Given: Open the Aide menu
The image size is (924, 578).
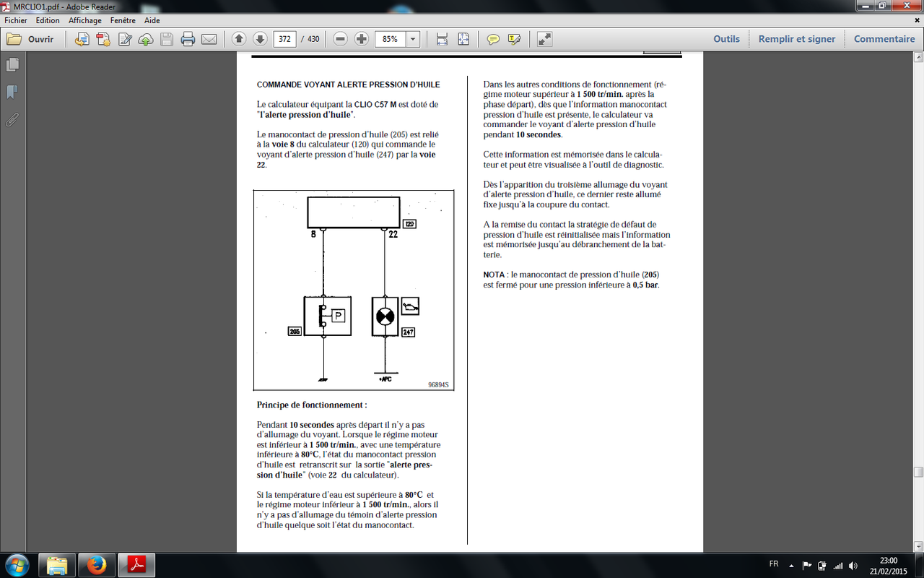Looking at the screenshot, I should pos(152,20).
